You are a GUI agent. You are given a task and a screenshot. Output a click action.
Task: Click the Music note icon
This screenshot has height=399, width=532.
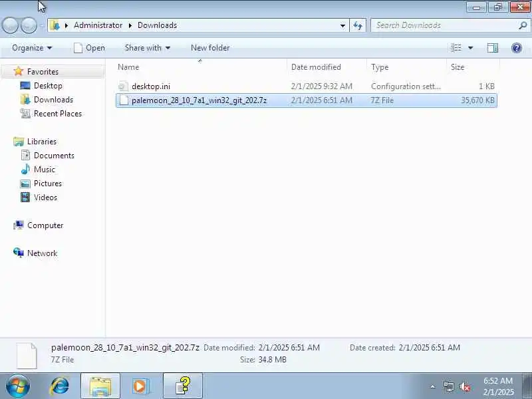(25, 169)
